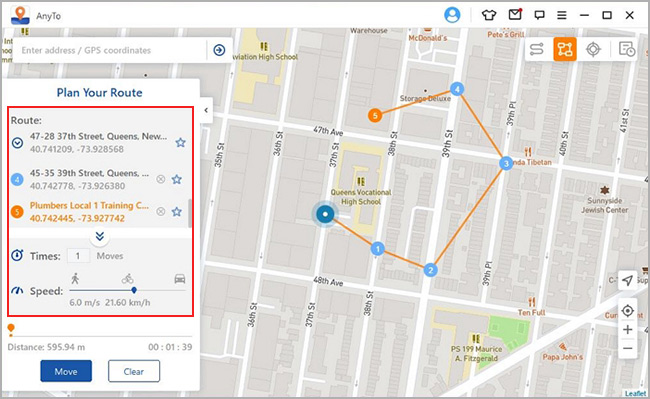Open the user account profile icon
This screenshot has height=399, width=650.
pyautogui.click(x=452, y=15)
